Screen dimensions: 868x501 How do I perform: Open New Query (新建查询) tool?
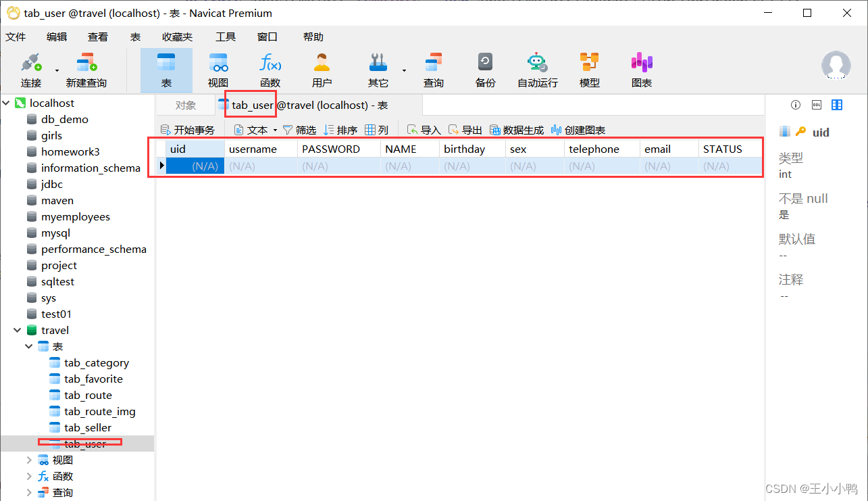pos(86,70)
